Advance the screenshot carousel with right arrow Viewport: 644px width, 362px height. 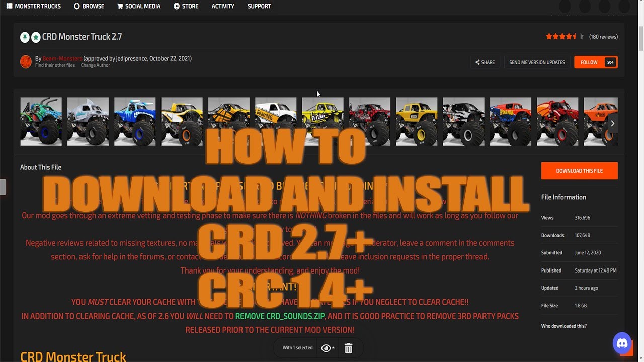tap(612, 123)
